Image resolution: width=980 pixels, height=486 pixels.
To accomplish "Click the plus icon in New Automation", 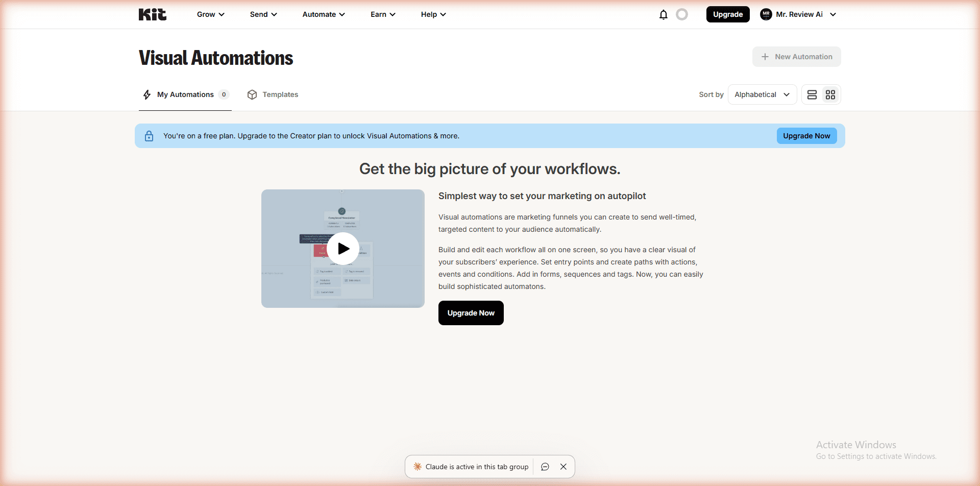I will pos(765,57).
